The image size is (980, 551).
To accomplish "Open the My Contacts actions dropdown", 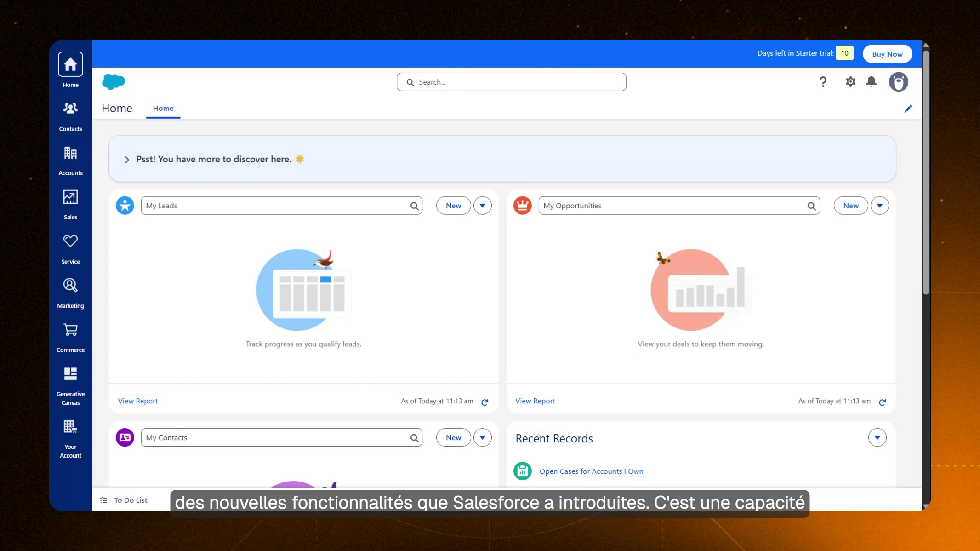I will [482, 437].
